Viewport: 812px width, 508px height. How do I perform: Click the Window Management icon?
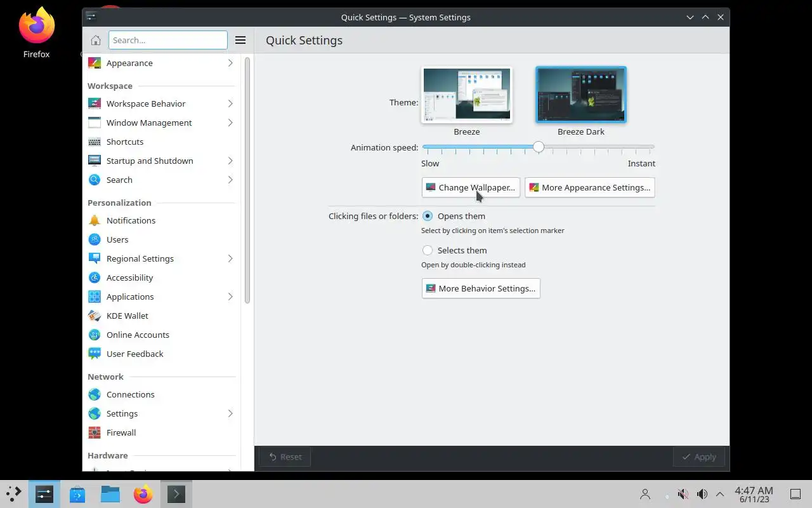[95, 123]
